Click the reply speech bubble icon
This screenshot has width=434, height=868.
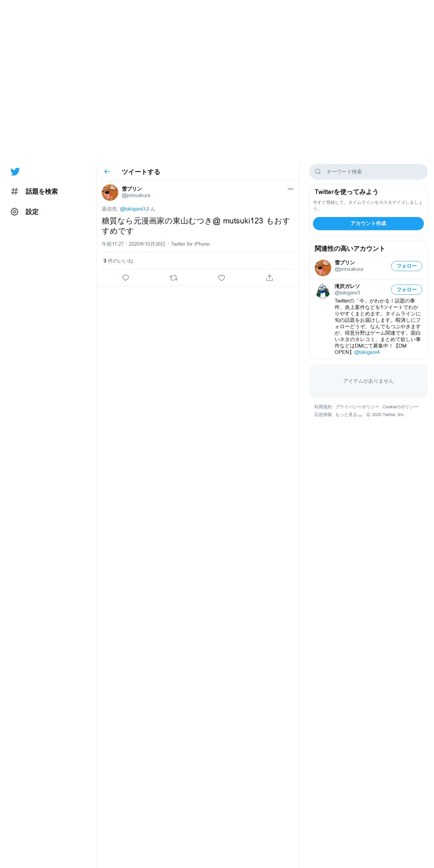coord(125,278)
